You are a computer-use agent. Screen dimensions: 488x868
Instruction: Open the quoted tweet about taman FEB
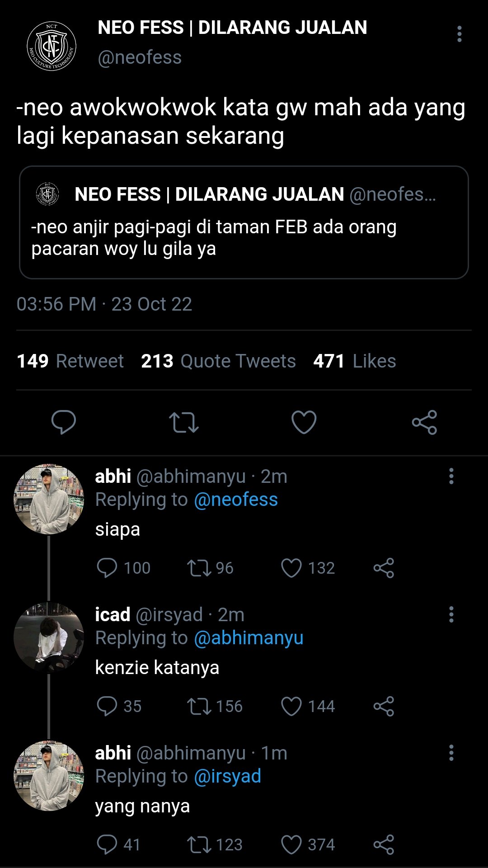[x=244, y=222]
